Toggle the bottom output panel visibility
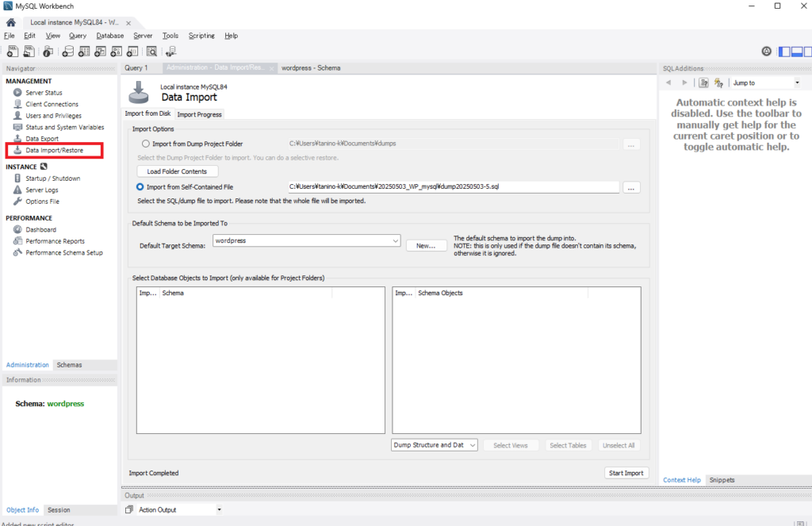The height and width of the screenshot is (526, 812). [x=797, y=52]
